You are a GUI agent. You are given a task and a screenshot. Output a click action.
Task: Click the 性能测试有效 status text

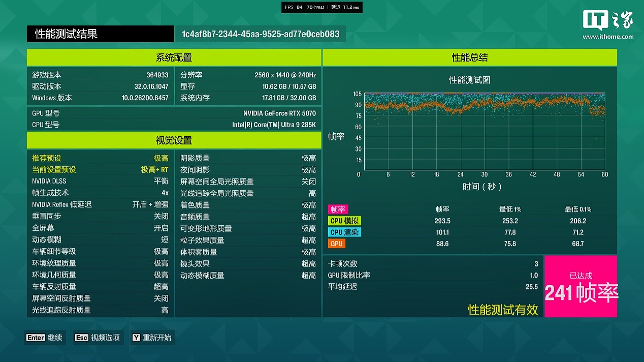pyautogui.click(x=503, y=310)
